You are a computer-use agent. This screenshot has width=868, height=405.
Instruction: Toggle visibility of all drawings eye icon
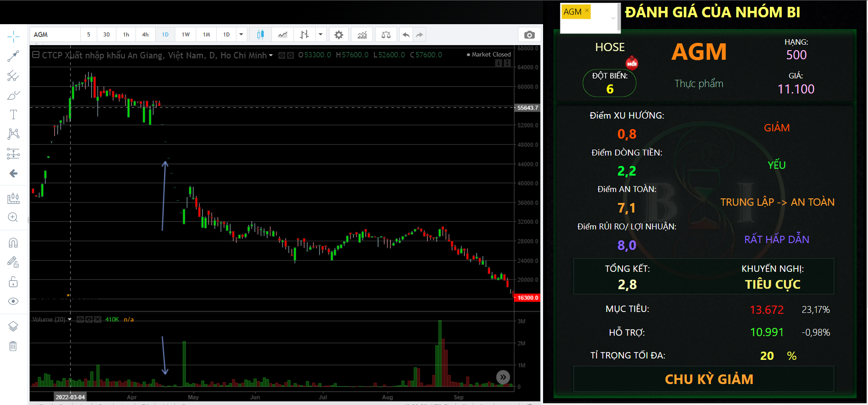[x=13, y=301]
